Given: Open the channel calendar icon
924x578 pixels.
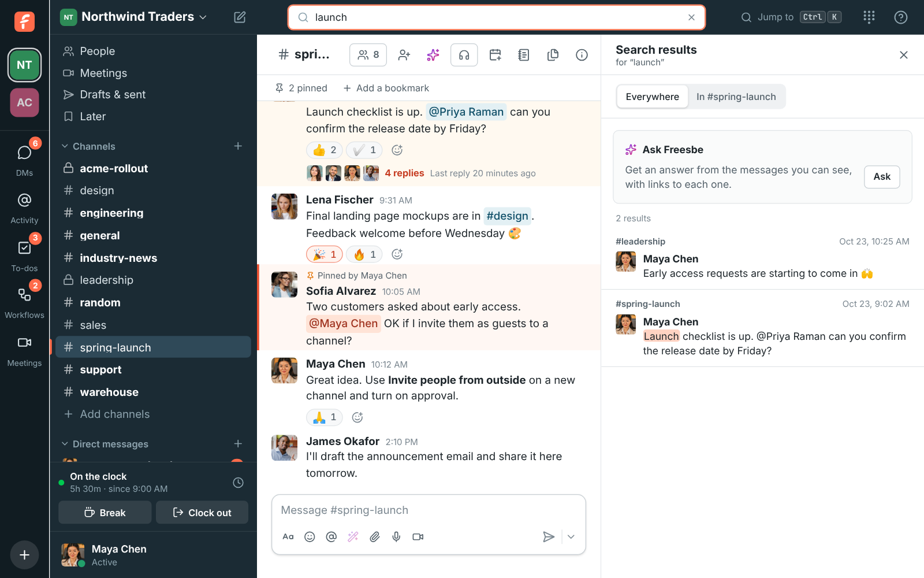Looking at the screenshot, I should 495,55.
